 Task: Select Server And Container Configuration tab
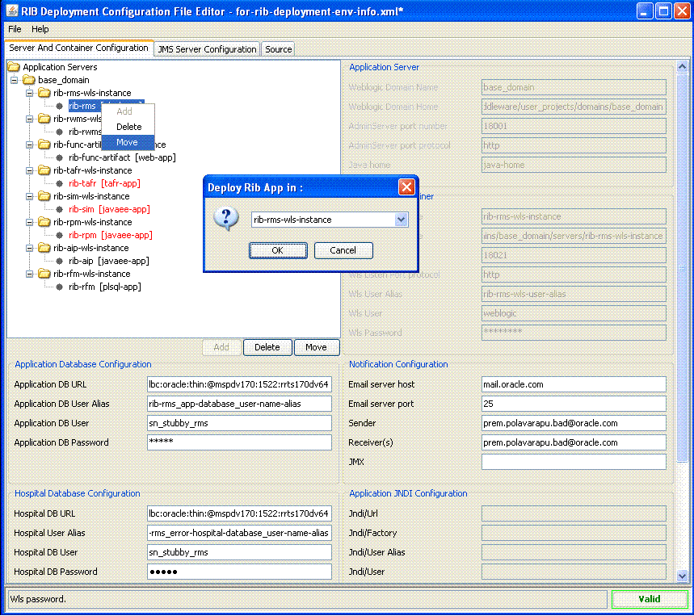[x=79, y=48]
